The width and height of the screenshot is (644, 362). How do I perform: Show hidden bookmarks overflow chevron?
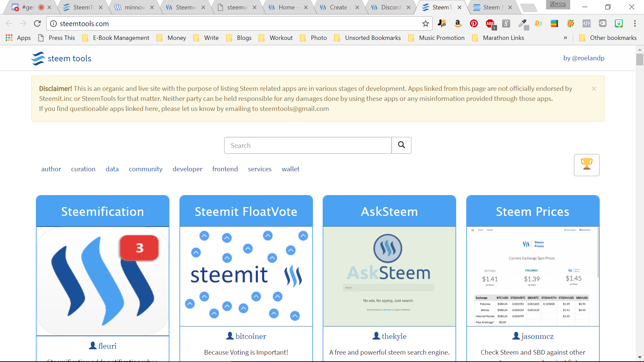pyautogui.click(x=566, y=38)
